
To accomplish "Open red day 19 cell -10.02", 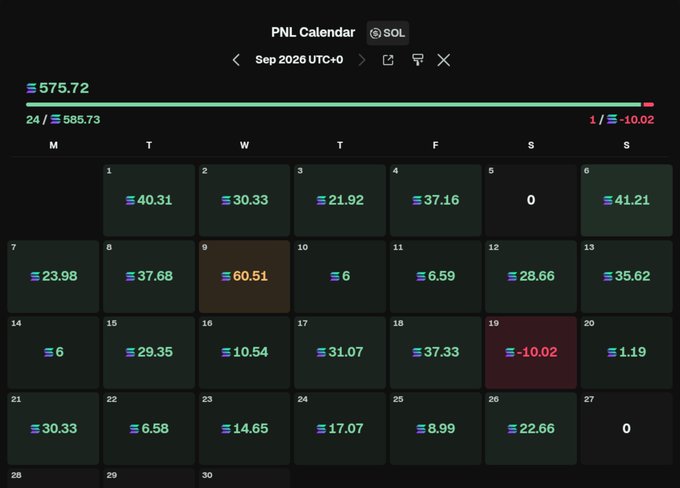I will click(531, 353).
